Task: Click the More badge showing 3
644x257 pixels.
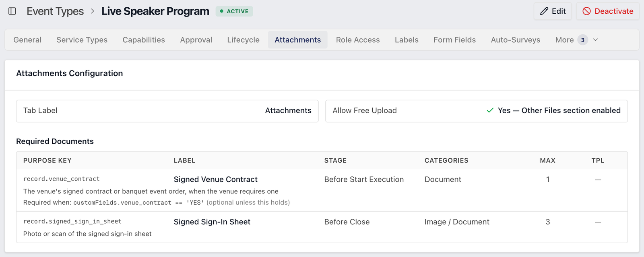Action: pos(582,40)
